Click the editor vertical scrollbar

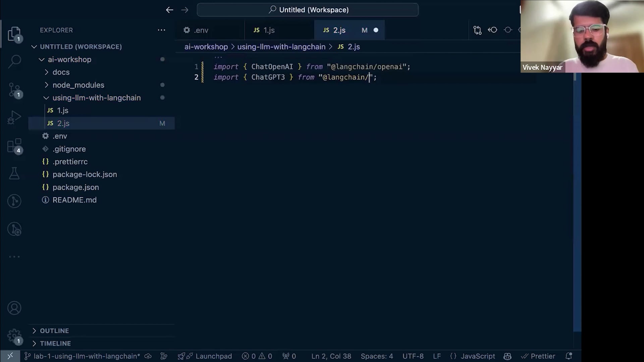click(x=577, y=201)
